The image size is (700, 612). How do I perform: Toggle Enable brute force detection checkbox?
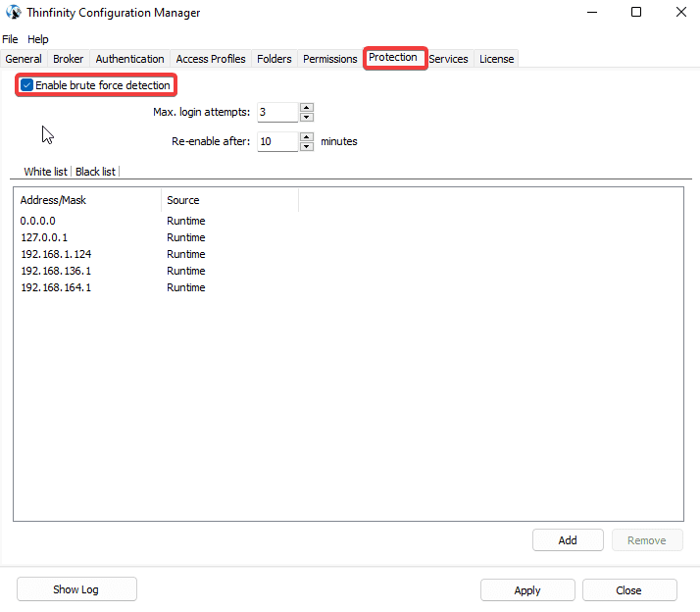(26, 85)
